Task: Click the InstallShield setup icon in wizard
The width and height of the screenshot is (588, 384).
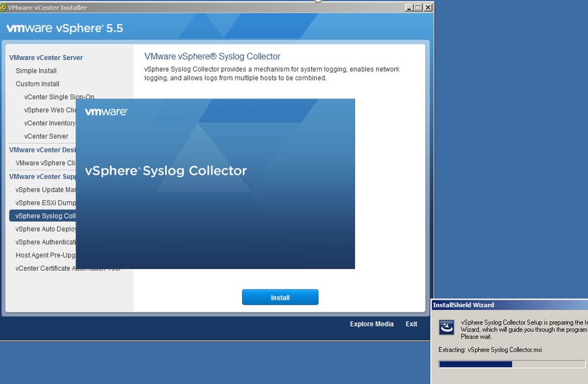Action: click(x=446, y=328)
